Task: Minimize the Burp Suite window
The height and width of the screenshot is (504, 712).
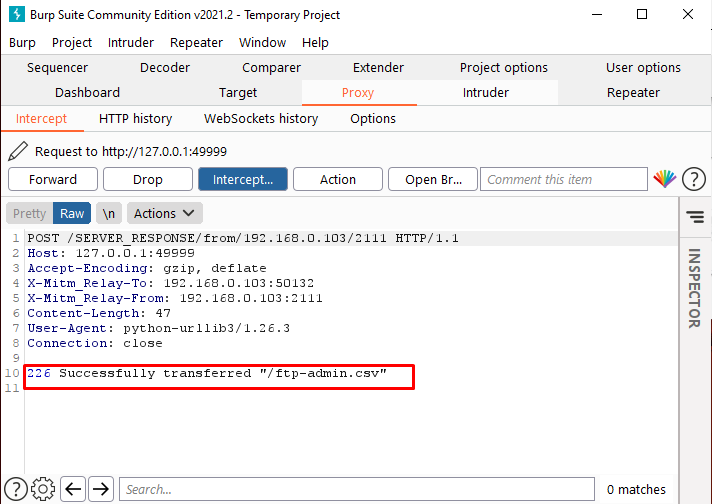Action: pyautogui.click(x=597, y=14)
